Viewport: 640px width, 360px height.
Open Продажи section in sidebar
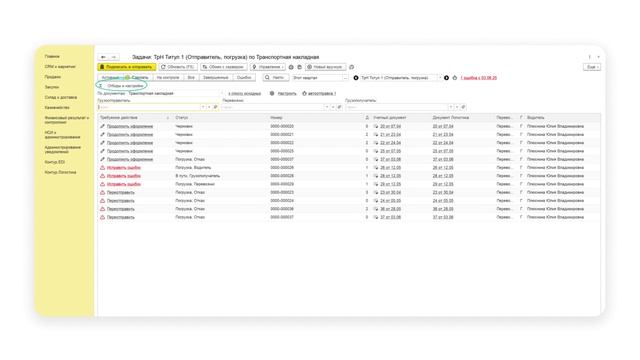(53, 77)
